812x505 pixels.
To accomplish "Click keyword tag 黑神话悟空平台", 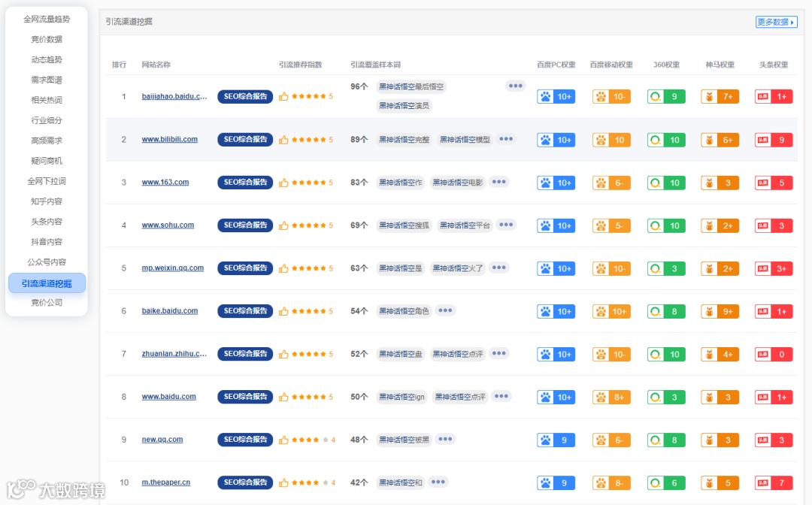I will 465,225.
